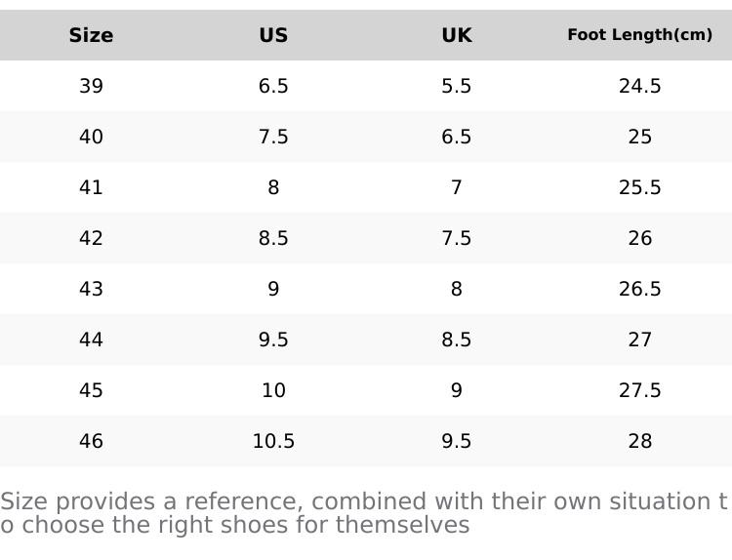Screen dimensions: 732x560
Task: Click the Foot Length(cm) column header
Action: [639, 35]
